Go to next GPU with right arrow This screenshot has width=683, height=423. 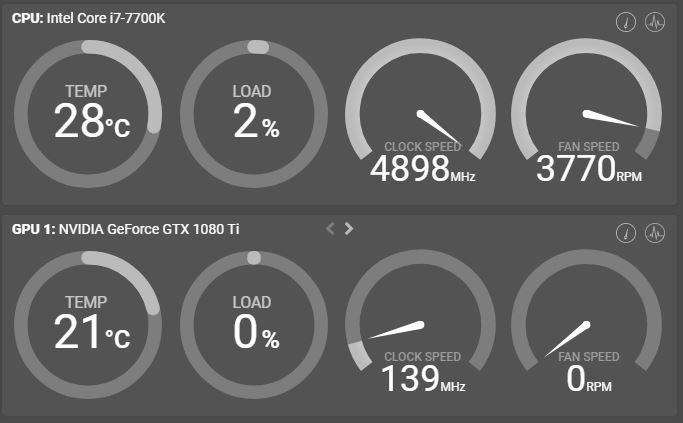pos(349,229)
